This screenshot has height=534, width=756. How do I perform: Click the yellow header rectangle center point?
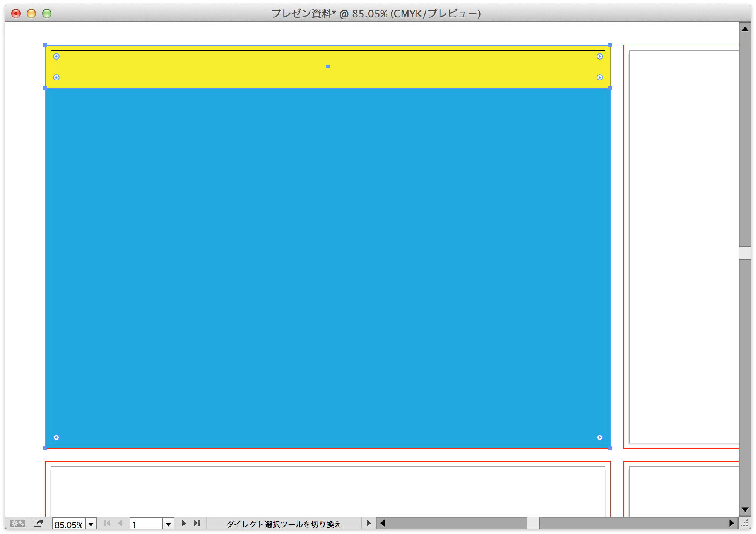[328, 67]
